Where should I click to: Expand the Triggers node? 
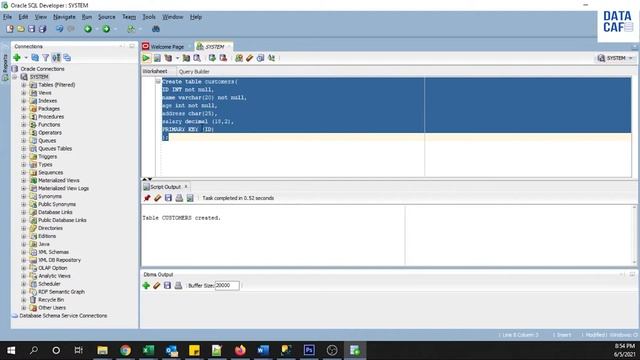click(x=24, y=157)
